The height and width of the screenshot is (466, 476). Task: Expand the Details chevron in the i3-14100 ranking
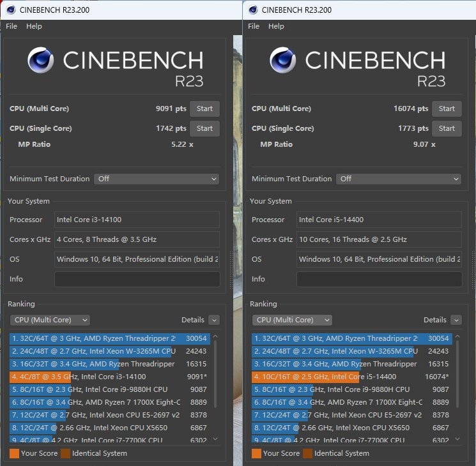tap(213, 320)
